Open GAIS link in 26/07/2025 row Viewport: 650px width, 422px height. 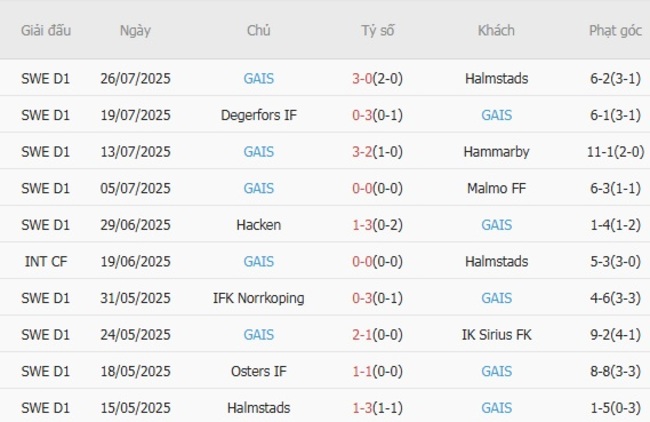(x=259, y=78)
